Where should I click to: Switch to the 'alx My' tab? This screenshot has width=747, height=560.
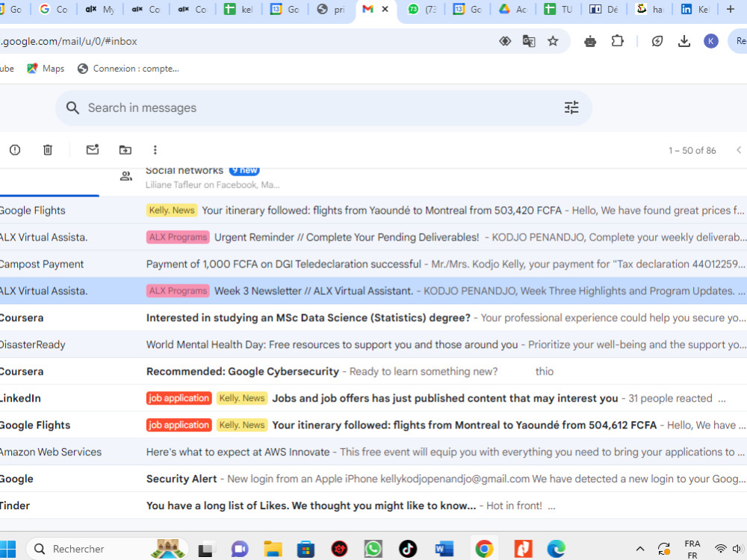(x=100, y=9)
